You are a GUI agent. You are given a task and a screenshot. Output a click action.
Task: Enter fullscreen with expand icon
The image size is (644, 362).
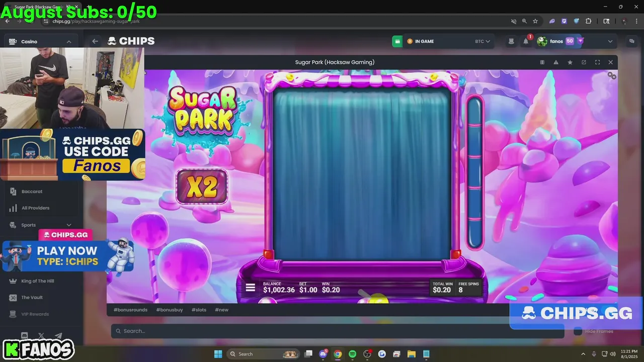[597, 62]
